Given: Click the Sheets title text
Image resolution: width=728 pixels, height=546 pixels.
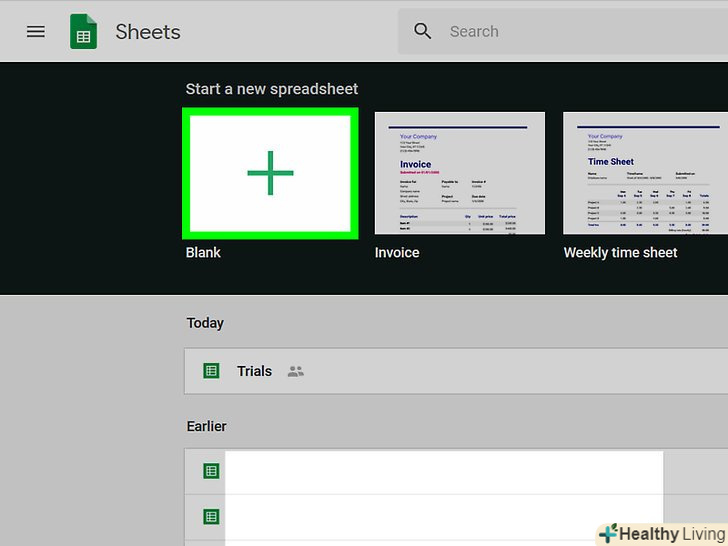Looking at the screenshot, I should pos(148,32).
